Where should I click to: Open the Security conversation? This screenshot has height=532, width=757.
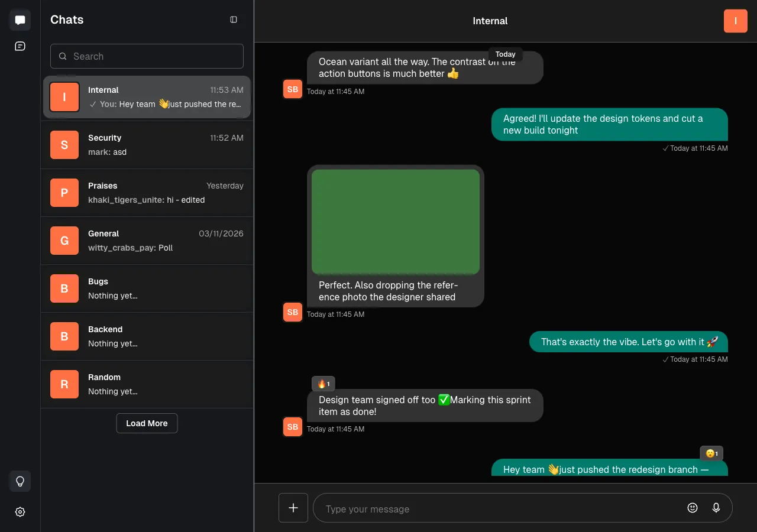tap(147, 145)
